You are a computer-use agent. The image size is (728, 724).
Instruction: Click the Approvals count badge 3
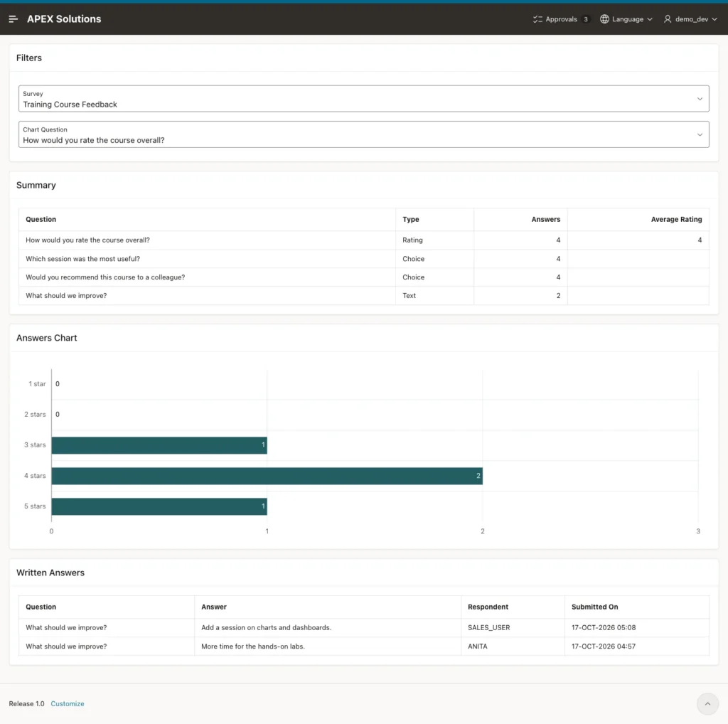coord(586,19)
